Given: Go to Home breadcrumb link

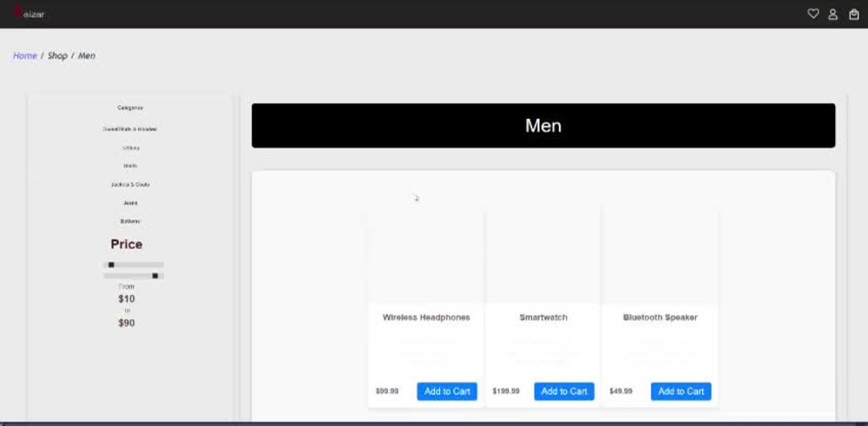Looking at the screenshot, I should 25,56.
